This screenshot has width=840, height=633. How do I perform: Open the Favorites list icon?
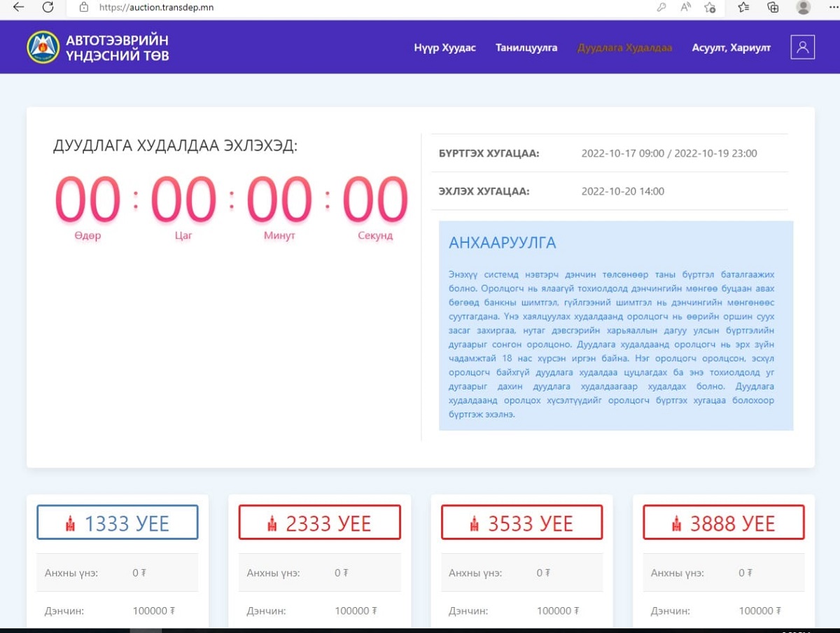pos(743,8)
